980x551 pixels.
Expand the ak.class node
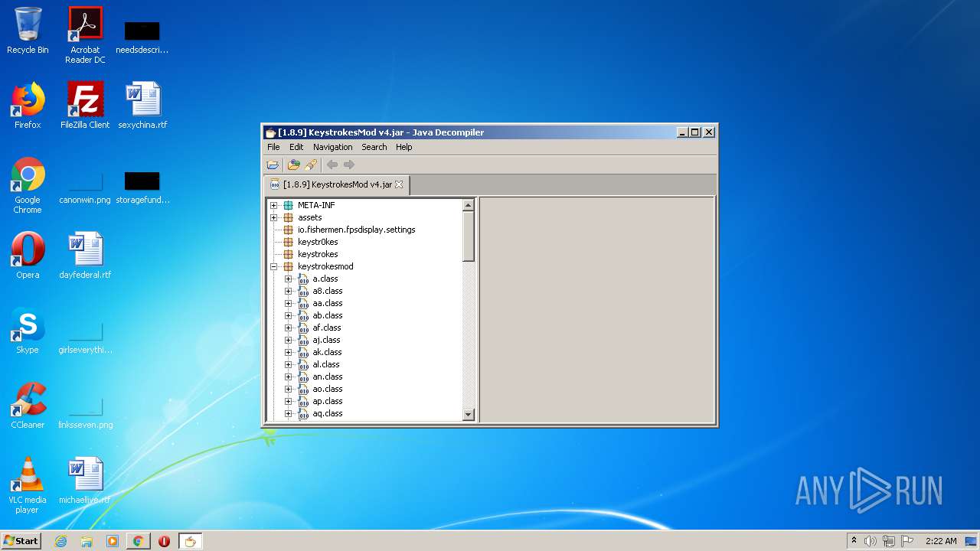(289, 352)
